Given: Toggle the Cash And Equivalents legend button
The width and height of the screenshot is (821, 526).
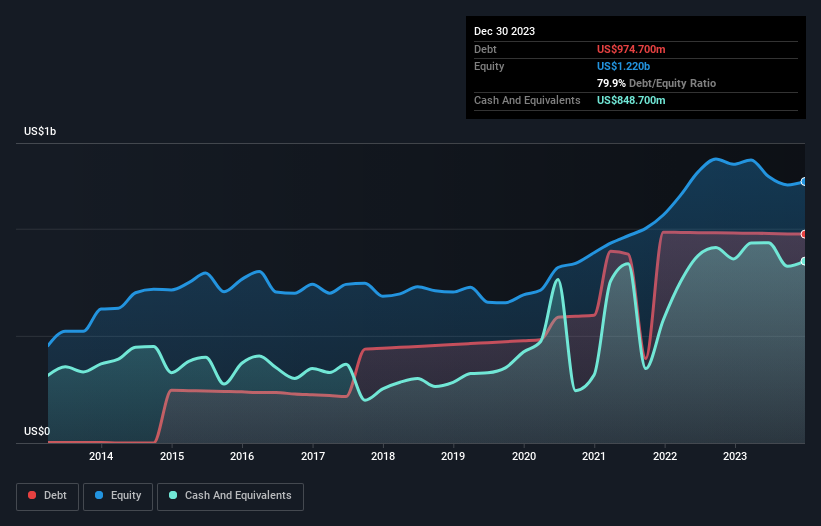Looking at the screenshot, I should (x=230, y=496).
